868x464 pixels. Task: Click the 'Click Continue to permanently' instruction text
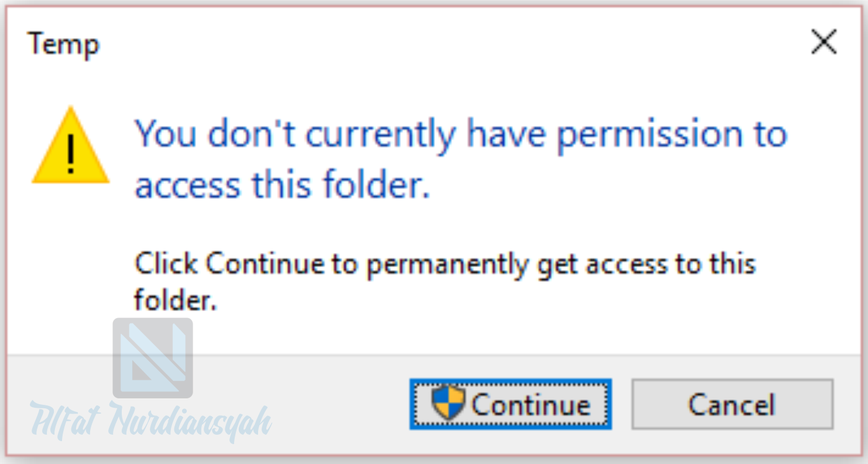pos(445,282)
